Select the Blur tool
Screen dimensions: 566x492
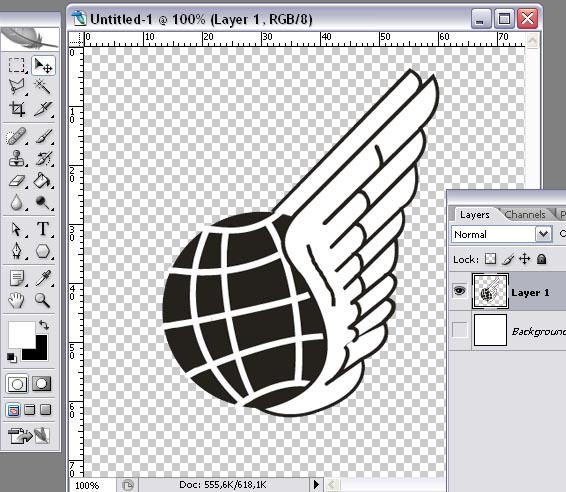click(x=17, y=203)
